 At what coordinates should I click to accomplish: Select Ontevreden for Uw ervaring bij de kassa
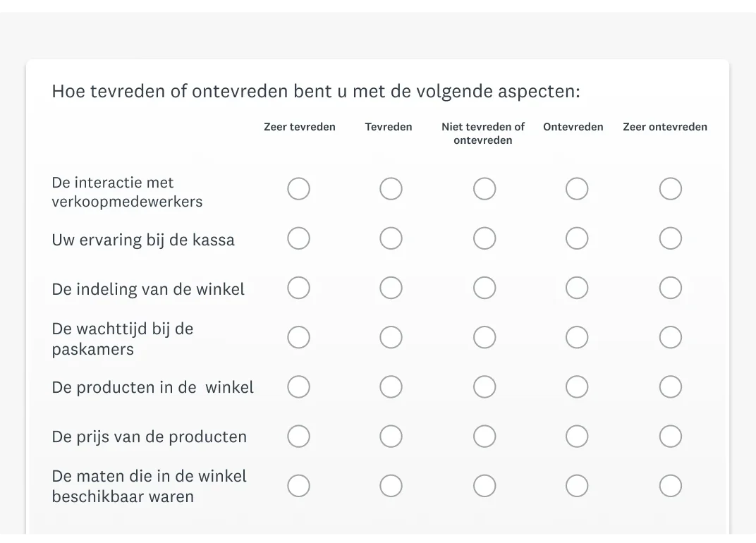(577, 238)
